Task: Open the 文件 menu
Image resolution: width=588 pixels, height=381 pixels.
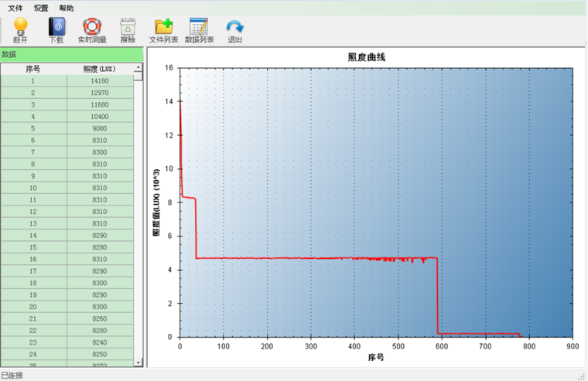Action: click(x=15, y=8)
